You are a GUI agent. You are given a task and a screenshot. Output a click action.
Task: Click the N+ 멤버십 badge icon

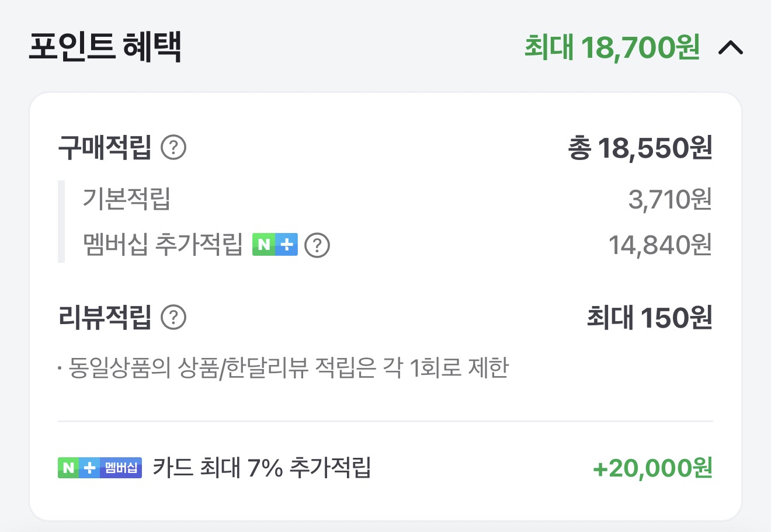pyautogui.click(x=100, y=468)
